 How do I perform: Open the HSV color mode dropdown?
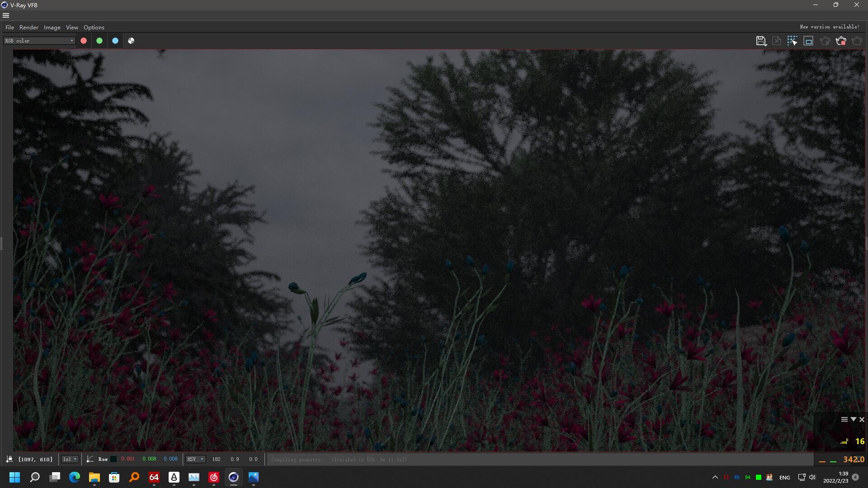195,459
